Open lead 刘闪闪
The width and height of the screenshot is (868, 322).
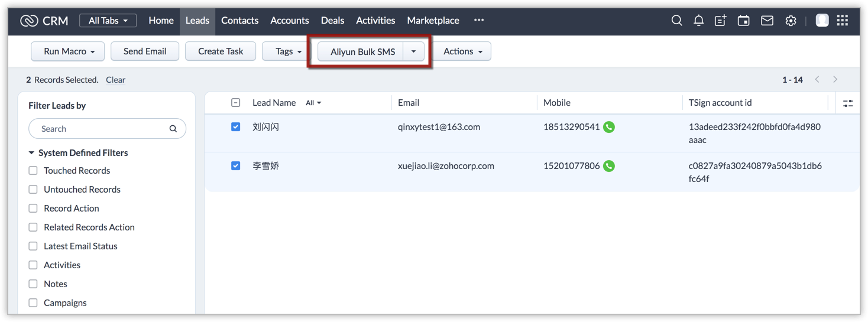[x=265, y=127]
